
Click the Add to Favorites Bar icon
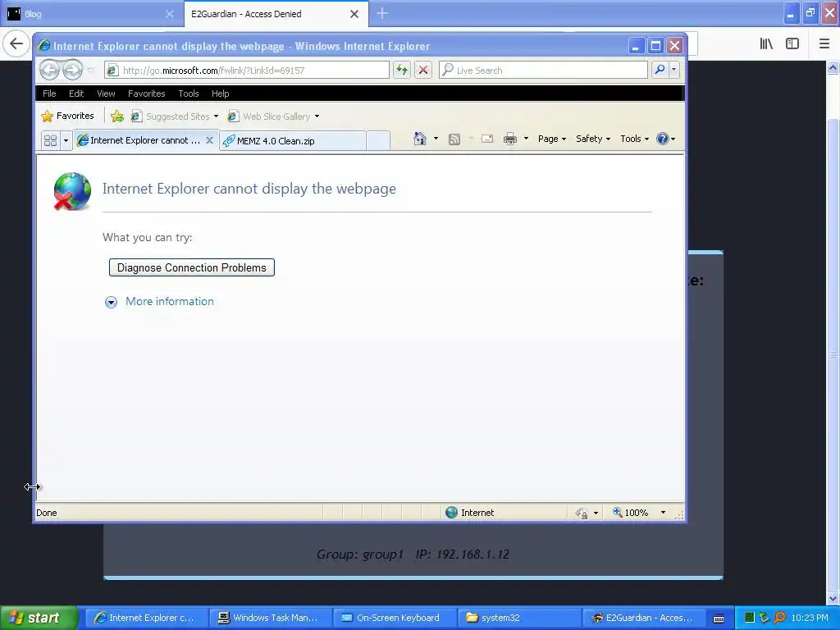tap(116, 116)
